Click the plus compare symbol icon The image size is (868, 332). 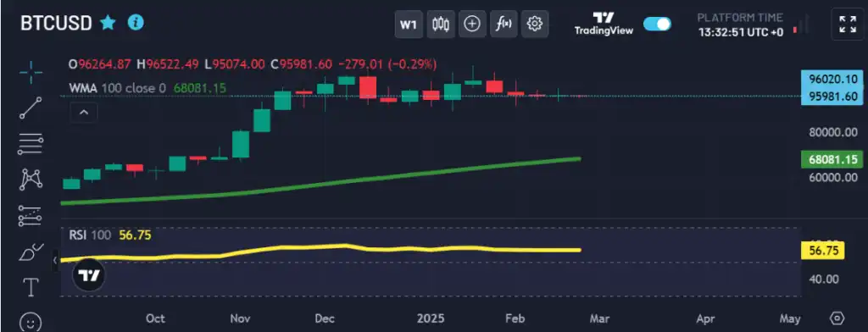(471, 25)
